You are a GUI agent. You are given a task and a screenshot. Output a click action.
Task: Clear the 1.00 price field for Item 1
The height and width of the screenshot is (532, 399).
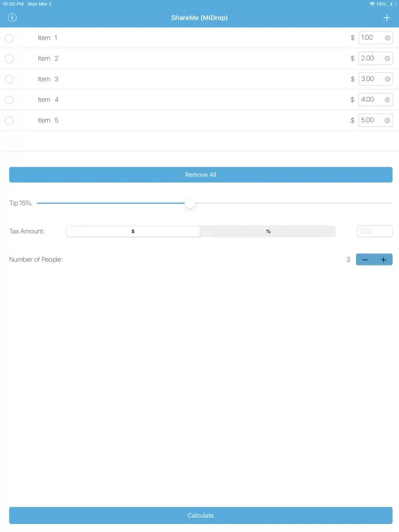[387, 38]
